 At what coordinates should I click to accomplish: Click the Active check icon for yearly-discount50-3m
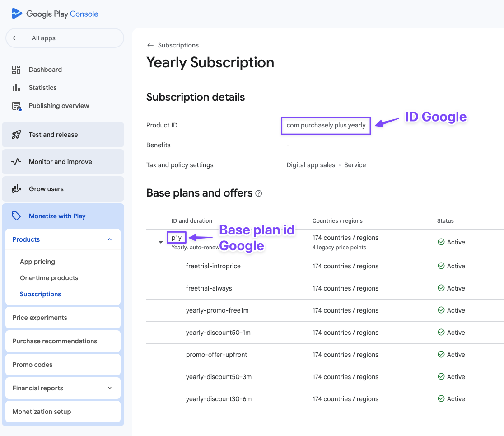[441, 376]
